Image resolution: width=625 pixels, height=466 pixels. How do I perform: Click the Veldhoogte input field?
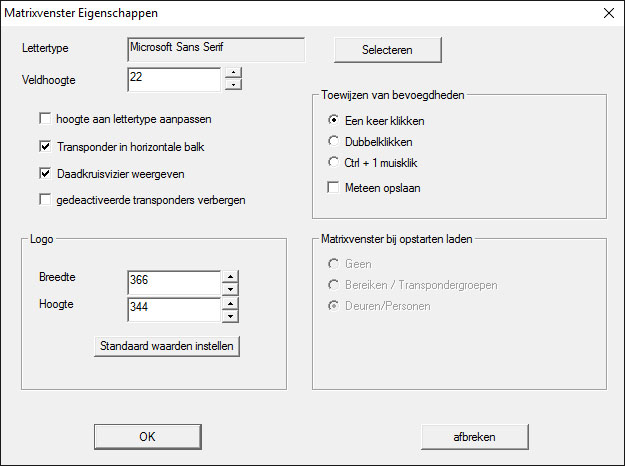point(173,78)
